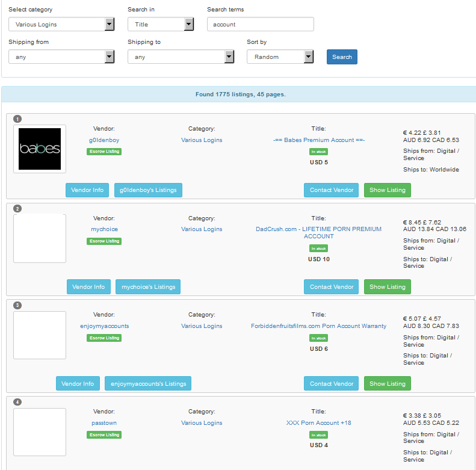Click Vendor Info for g0ldenboy

[87, 190]
